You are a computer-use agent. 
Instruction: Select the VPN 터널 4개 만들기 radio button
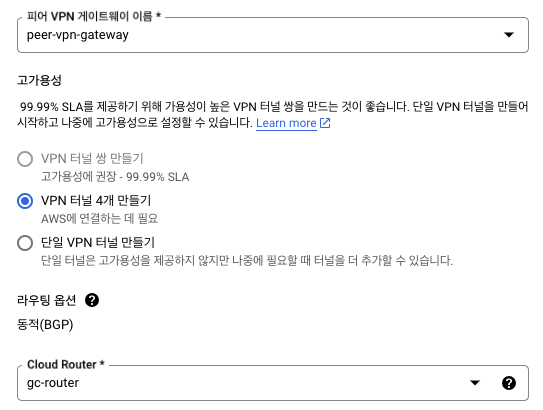pos(25,201)
